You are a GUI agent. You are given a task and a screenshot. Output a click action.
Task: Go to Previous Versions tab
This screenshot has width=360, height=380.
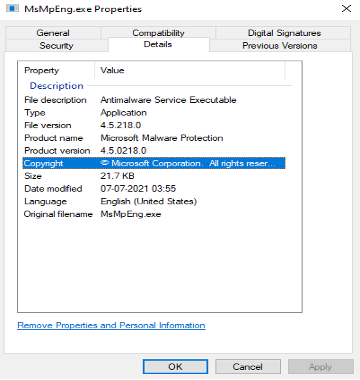[x=280, y=45]
